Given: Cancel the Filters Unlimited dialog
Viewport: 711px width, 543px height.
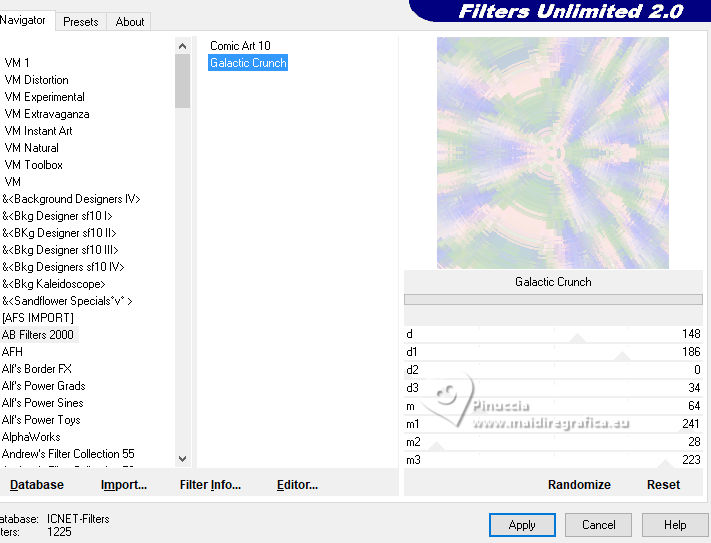Looking at the screenshot, I should click(599, 525).
